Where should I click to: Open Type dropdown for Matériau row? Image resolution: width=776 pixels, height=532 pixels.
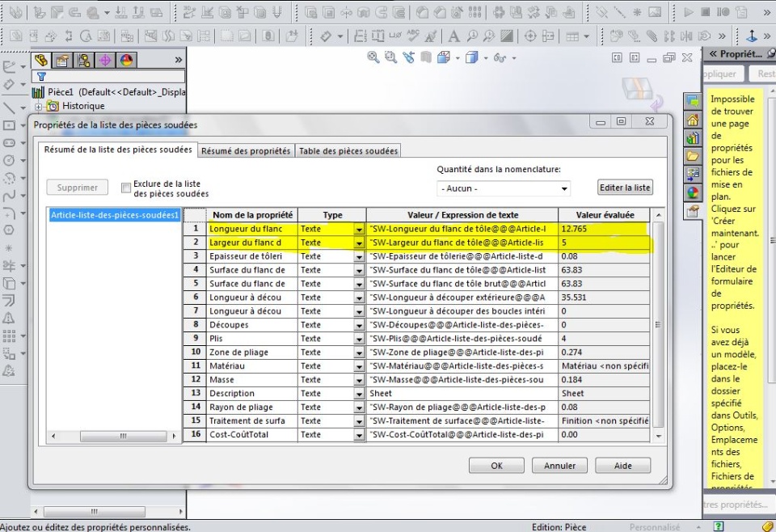click(x=359, y=367)
